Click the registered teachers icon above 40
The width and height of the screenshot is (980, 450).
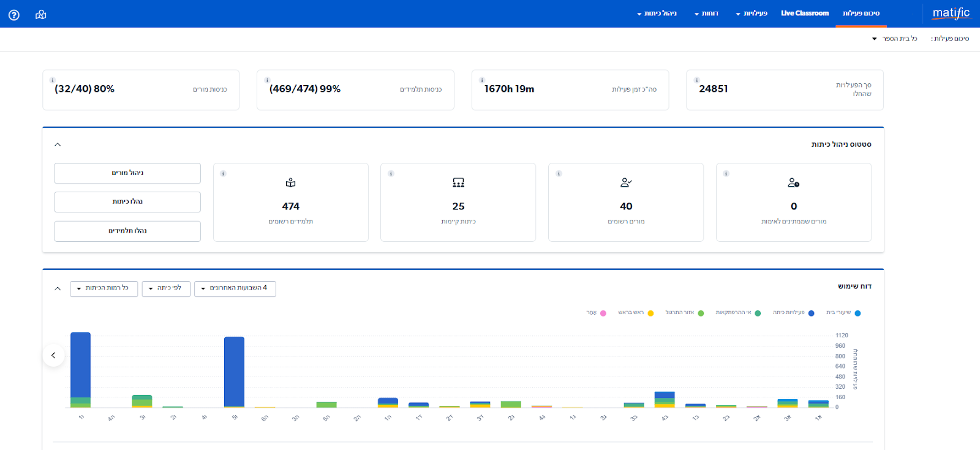[x=626, y=182]
